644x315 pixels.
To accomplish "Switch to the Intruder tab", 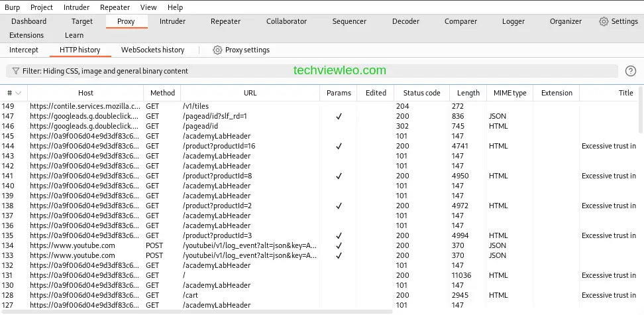I will coord(172,21).
